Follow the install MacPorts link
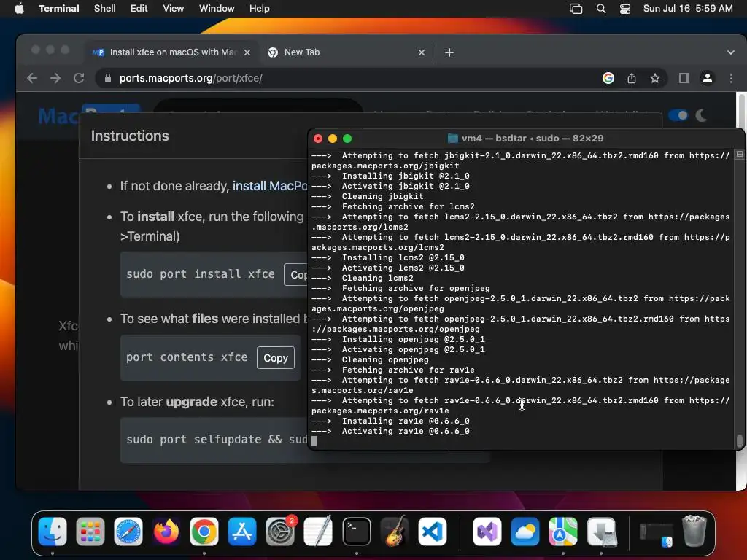The height and width of the screenshot is (560, 747). click(x=270, y=186)
